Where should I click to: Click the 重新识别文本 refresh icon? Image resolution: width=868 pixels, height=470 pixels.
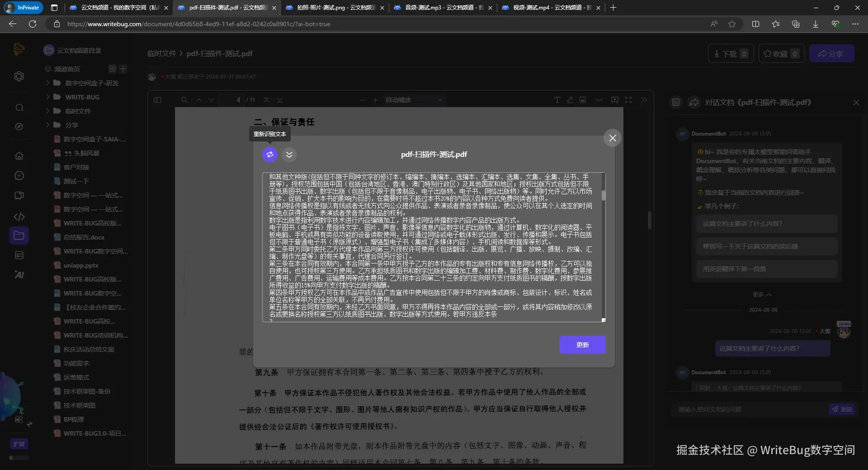tap(269, 155)
